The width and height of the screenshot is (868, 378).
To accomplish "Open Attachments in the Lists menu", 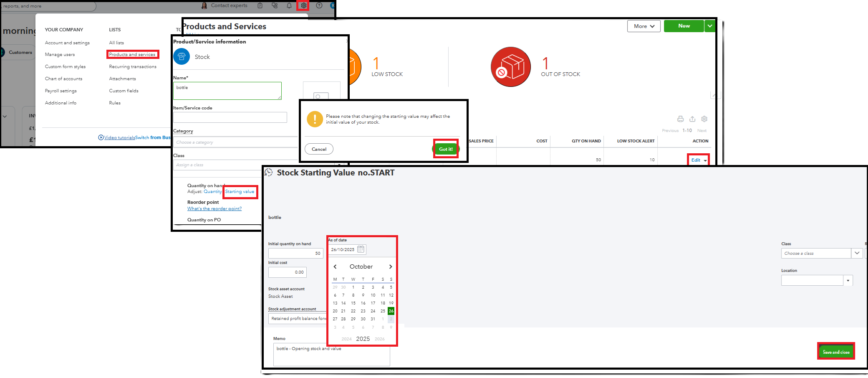I will point(122,79).
